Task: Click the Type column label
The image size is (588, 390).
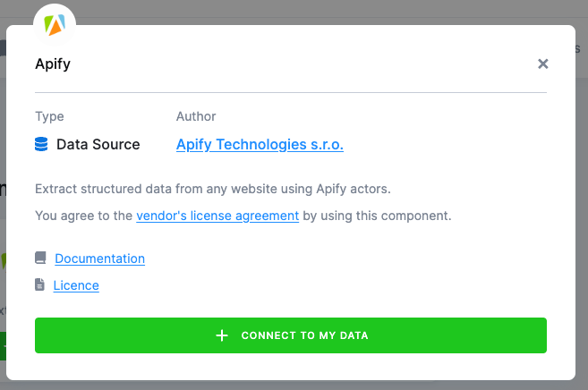Action: 49,116
